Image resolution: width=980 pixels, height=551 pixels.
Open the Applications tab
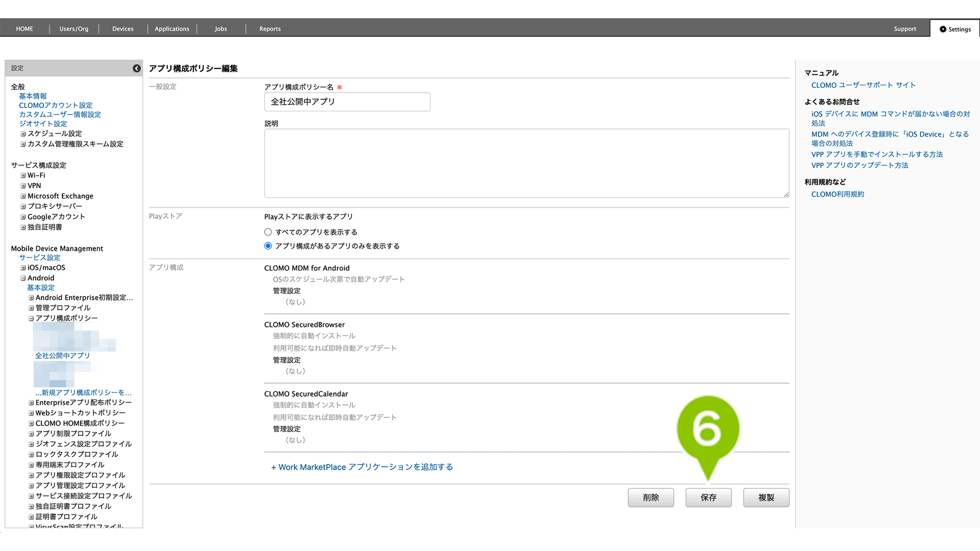tap(172, 29)
